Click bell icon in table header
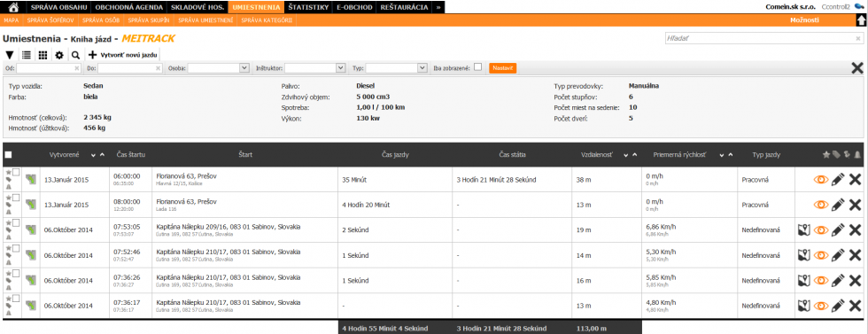The image size is (868, 334). point(857,155)
